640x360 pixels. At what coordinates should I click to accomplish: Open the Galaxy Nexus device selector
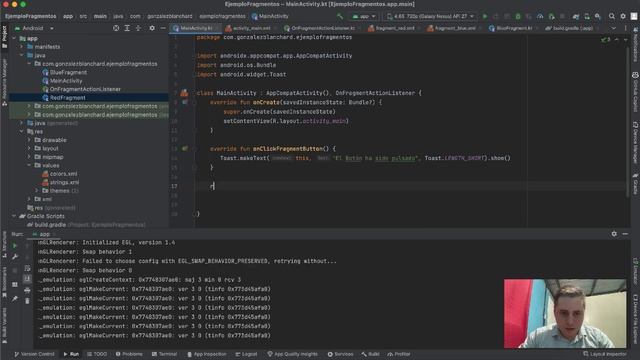(x=431, y=16)
